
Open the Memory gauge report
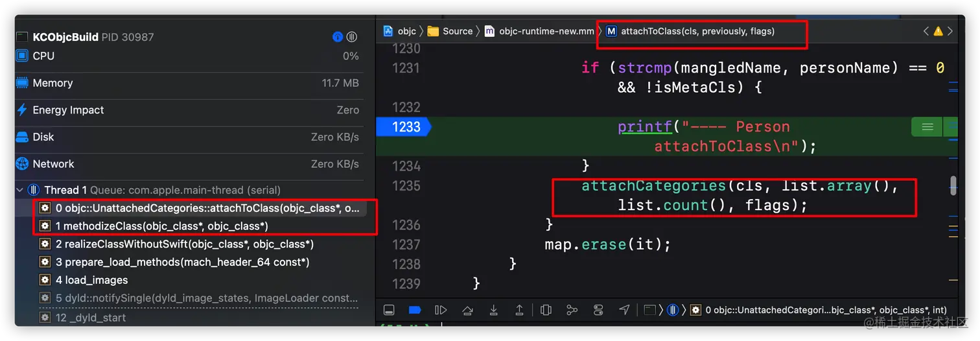[x=188, y=83]
